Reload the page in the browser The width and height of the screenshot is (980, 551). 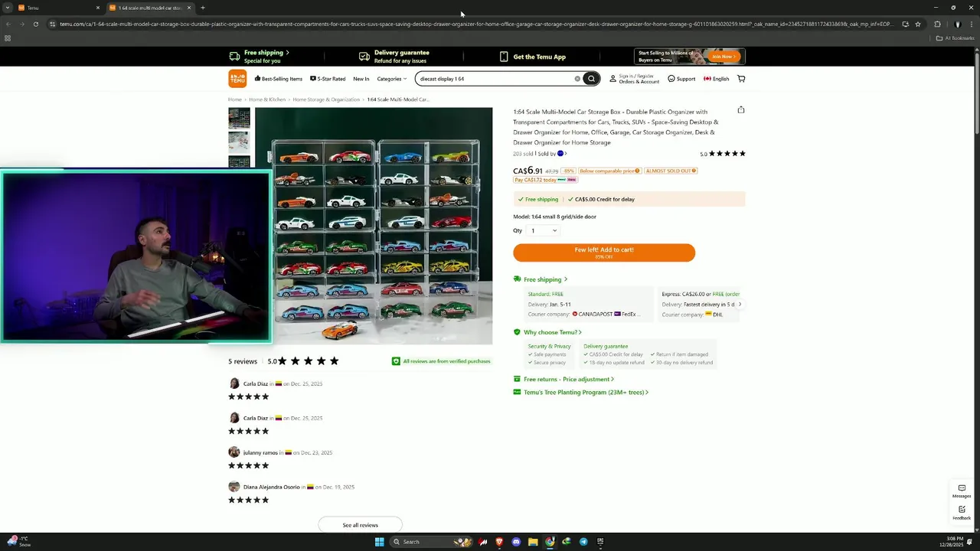coord(35,24)
